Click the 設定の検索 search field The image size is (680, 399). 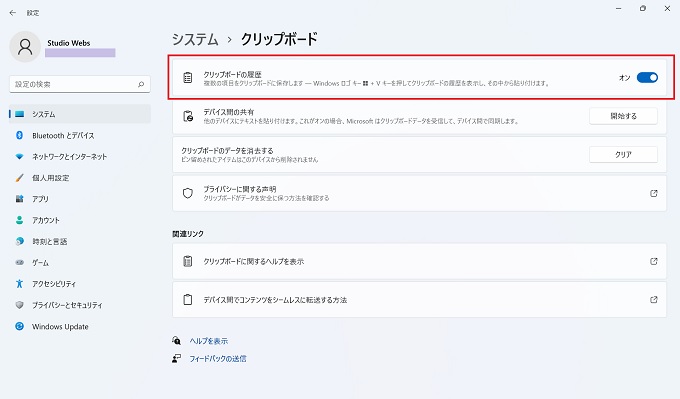point(80,84)
